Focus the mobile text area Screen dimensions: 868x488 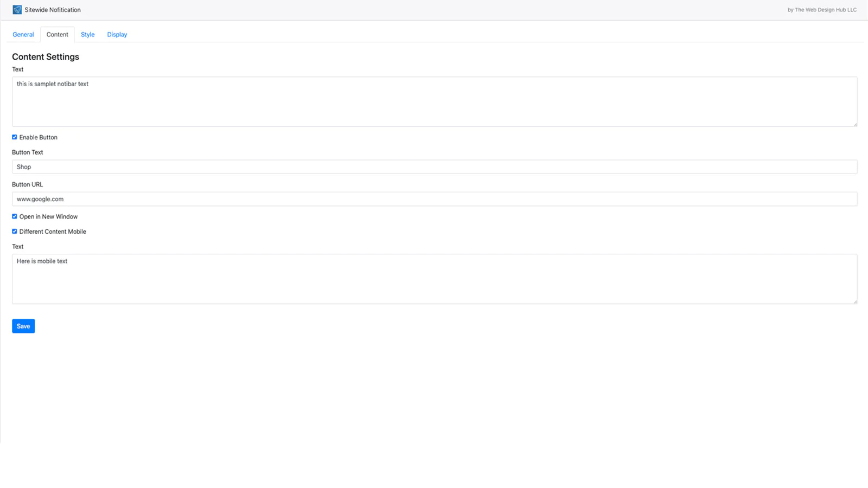click(x=435, y=279)
